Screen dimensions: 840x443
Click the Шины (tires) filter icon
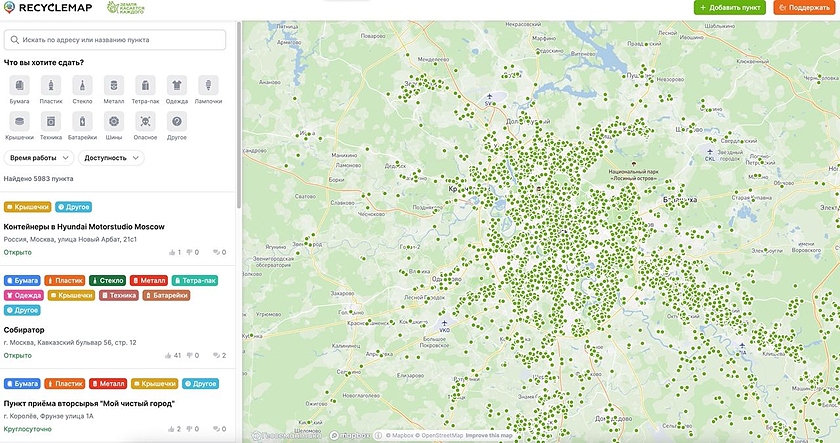[113, 121]
